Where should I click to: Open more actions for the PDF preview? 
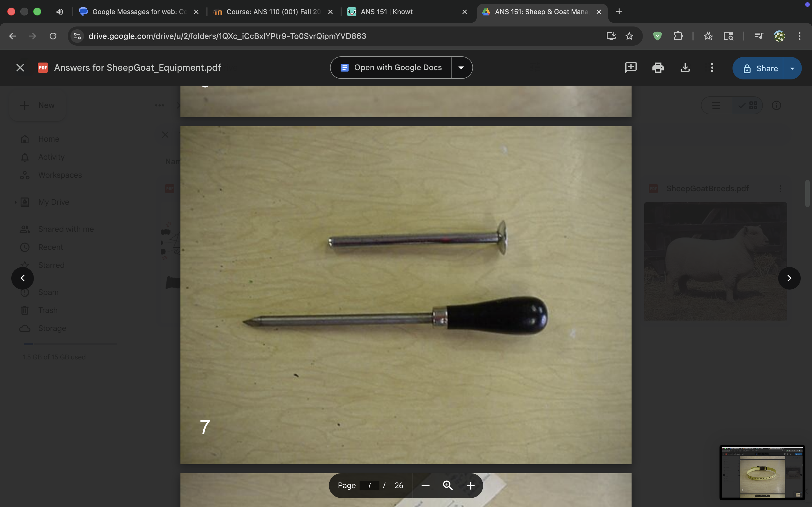coord(712,68)
